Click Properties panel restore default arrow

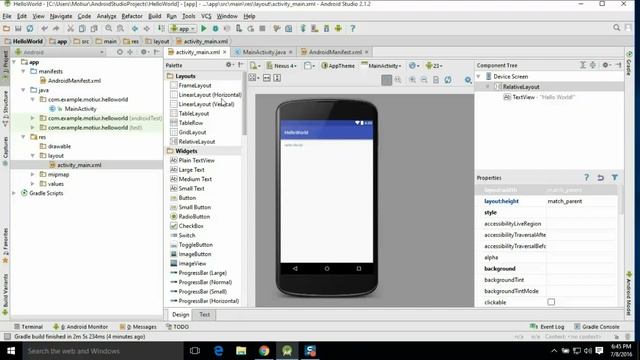600,178
